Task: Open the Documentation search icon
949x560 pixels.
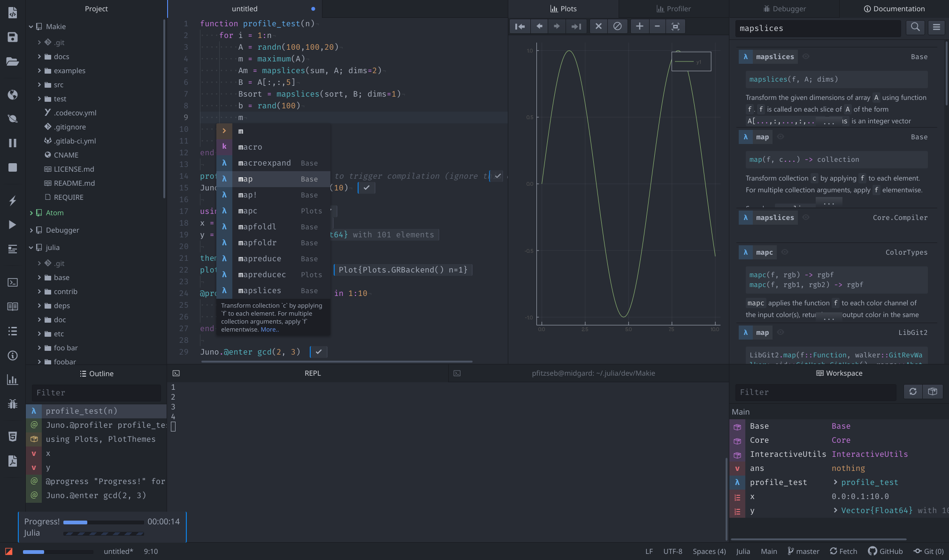Action: point(915,28)
